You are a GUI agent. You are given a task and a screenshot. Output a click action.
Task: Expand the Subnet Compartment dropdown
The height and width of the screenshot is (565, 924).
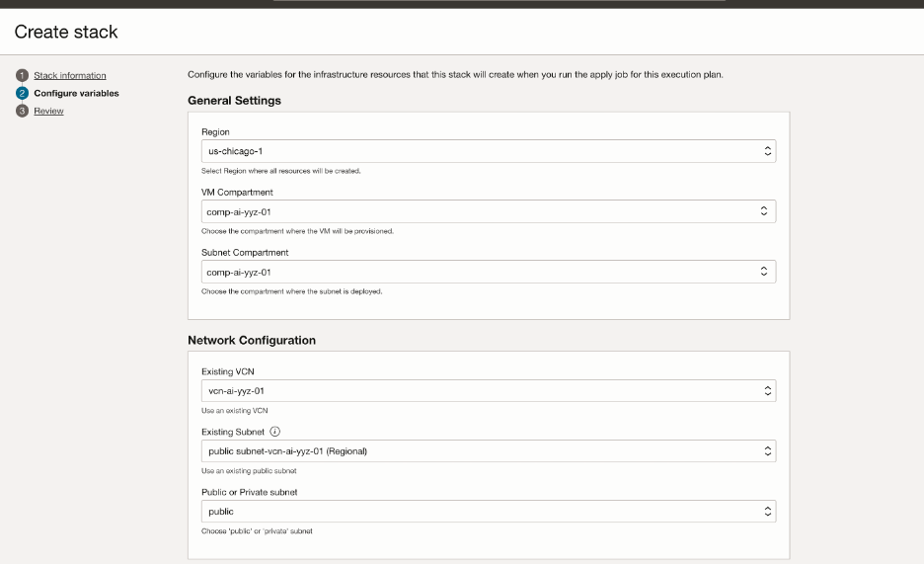point(474,272)
